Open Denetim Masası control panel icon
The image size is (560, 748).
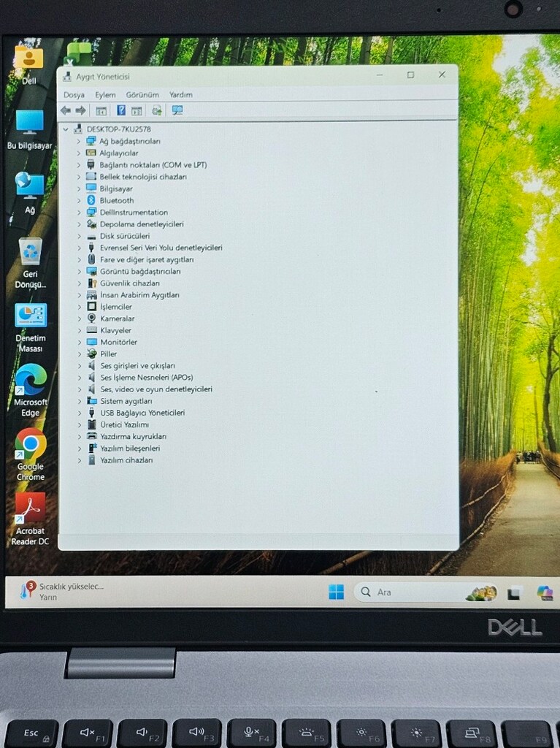click(x=31, y=328)
